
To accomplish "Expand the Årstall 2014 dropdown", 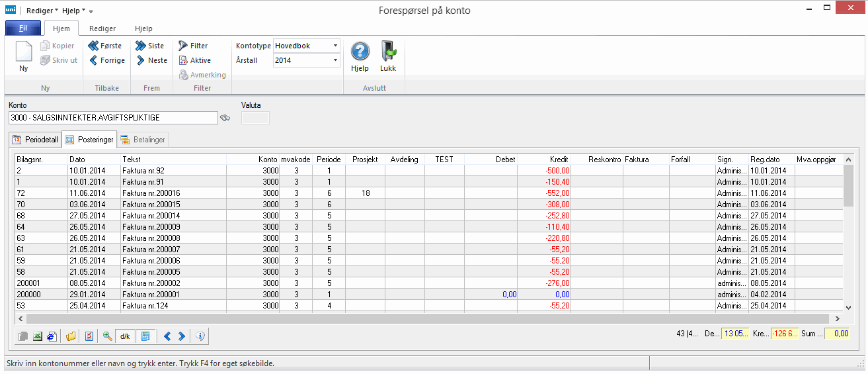I will pos(336,60).
